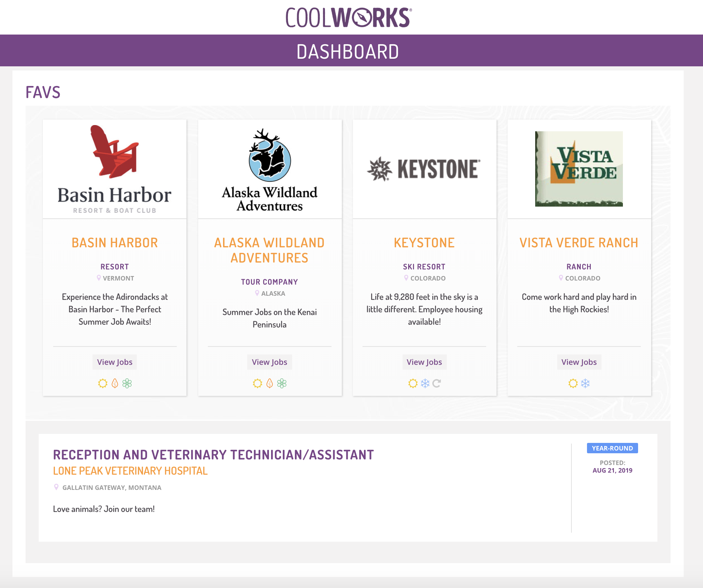Click the summer sun icon on Keystone card
Viewport: 703px width, 588px height.
(413, 383)
